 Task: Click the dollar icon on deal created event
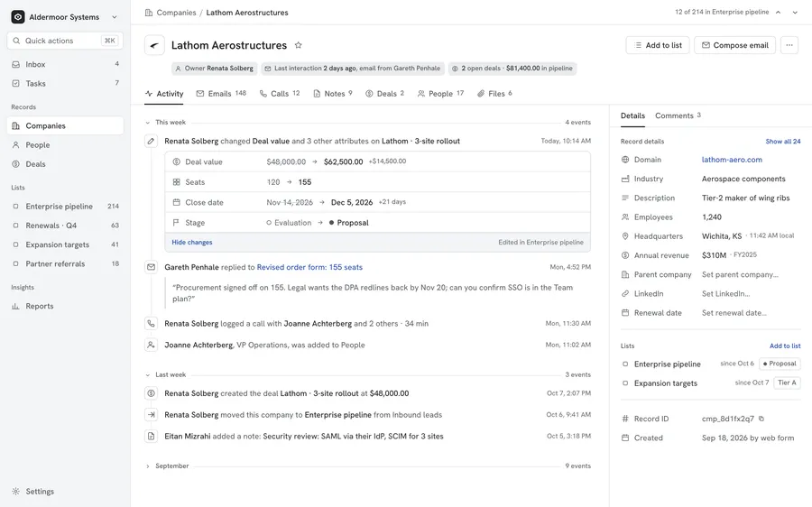pos(151,393)
